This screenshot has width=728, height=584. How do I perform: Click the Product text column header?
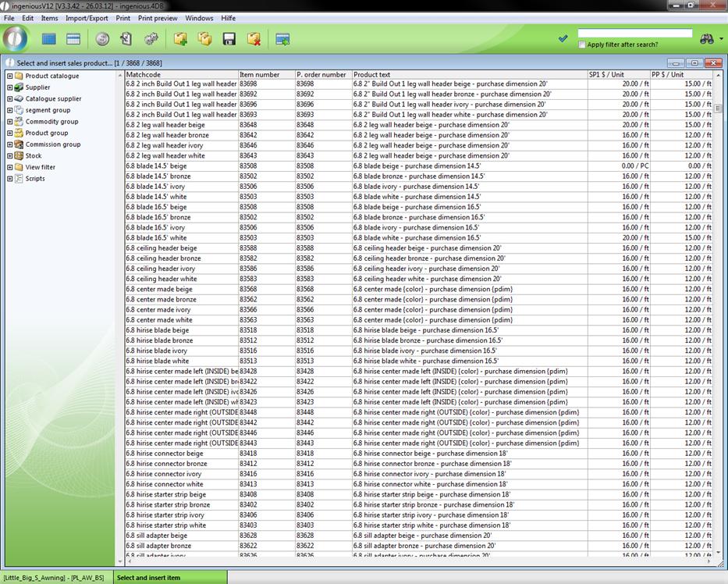click(468, 75)
